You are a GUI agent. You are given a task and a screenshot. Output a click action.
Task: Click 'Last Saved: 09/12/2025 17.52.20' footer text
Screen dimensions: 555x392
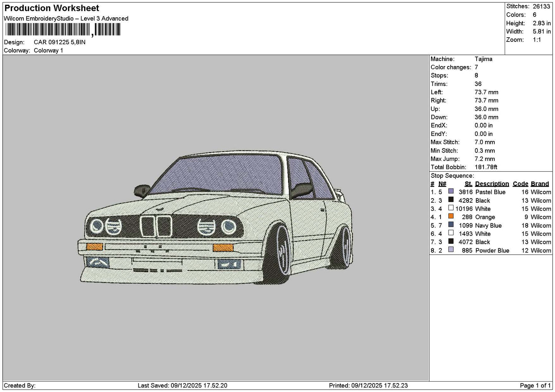(x=182, y=386)
